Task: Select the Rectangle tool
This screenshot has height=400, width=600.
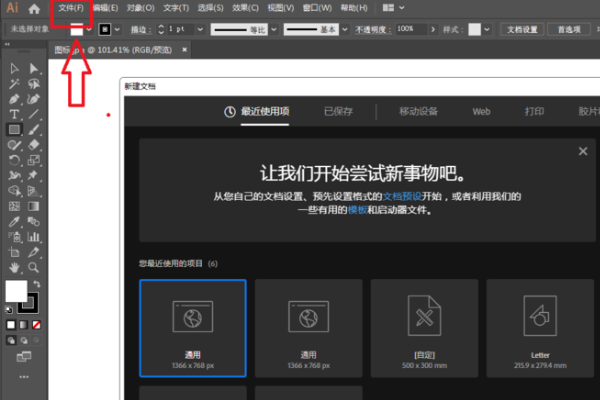Action: (15, 129)
